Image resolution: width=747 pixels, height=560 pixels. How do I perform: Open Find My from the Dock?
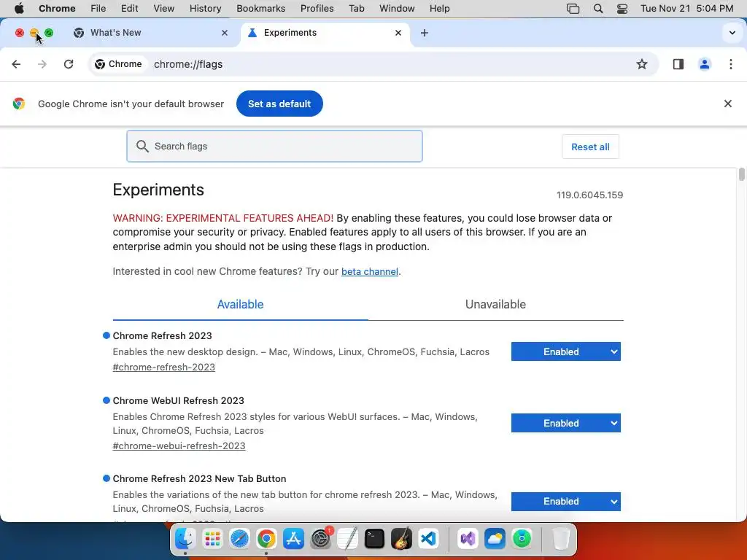[x=522, y=539]
